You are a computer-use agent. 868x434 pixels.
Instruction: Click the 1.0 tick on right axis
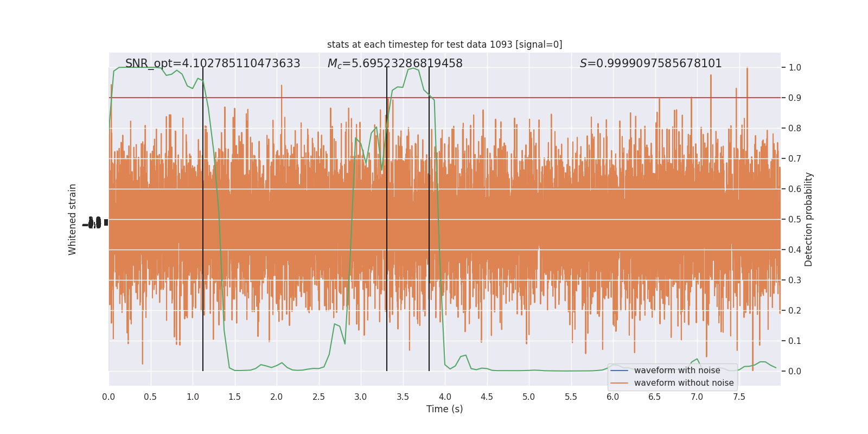click(x=795, y=67)
